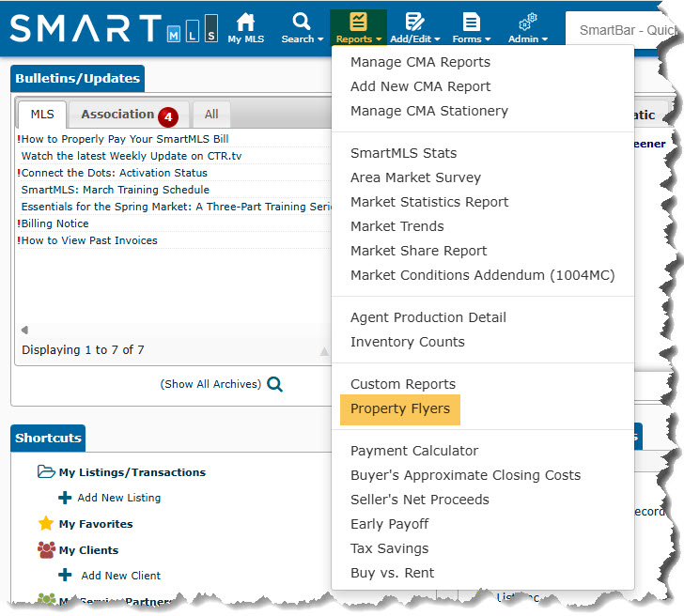This screenshot has height=616, width=684.
Task: Select Manage CMA Stationery
Action: (429, 111)
